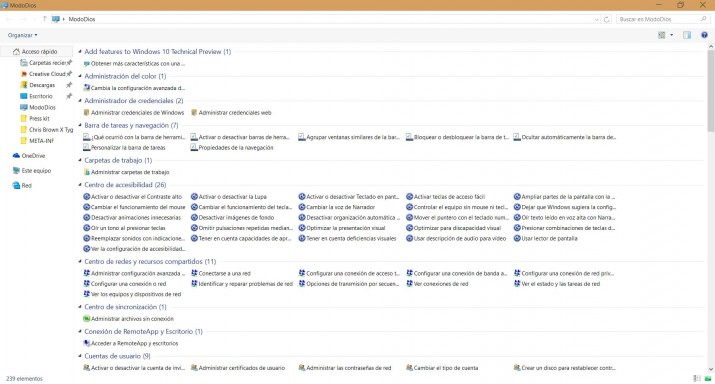Image resolution: width=715 pixels, height=384 pixels.
Task: Select Acceso rápido in navigation pane
Action: pos(36,52)
